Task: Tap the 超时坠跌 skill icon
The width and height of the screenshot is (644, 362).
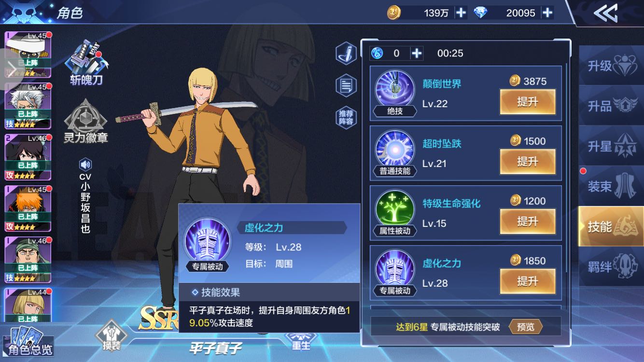Action: (x=395, y=150)
